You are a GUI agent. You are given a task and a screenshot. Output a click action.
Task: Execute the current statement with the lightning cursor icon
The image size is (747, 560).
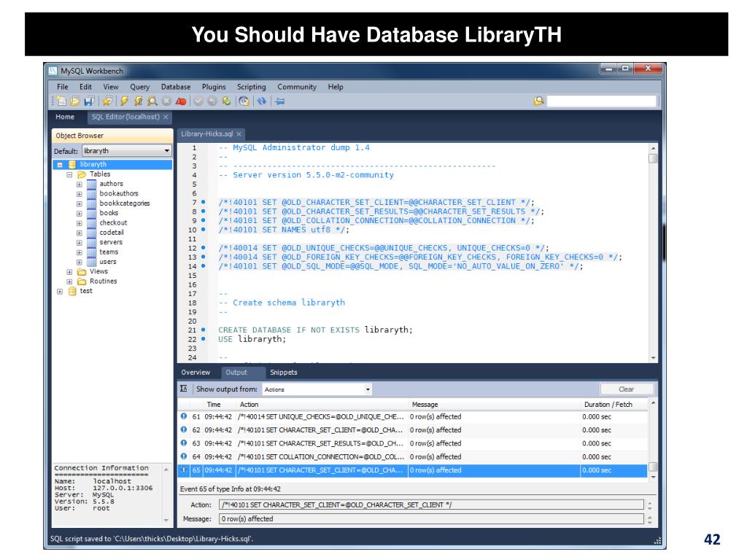click(x=138, y=101)
